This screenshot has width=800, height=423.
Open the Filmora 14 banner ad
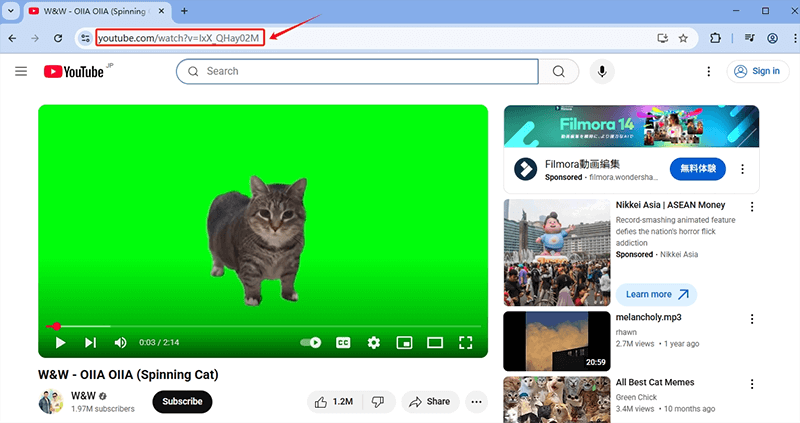[x=631, y=126]
